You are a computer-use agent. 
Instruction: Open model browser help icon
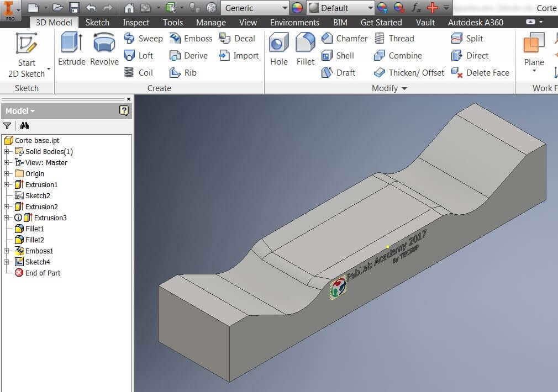click(x=124, y=110)
